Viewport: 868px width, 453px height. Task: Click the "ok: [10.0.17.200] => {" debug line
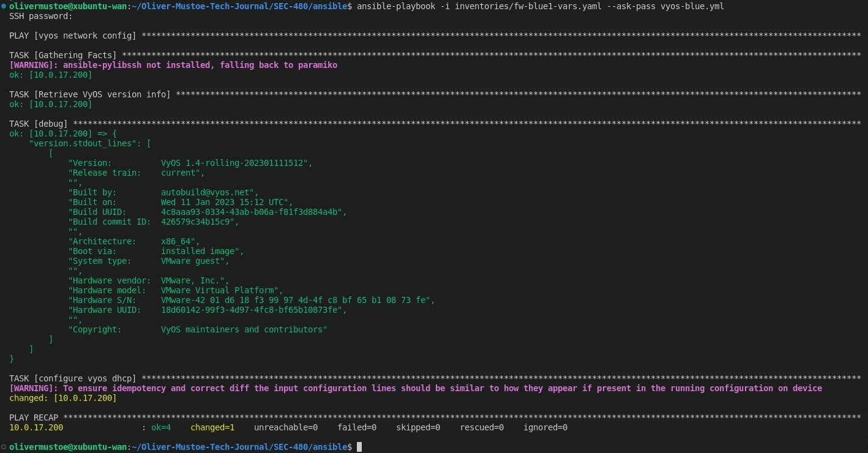click(x=63, y=133)
